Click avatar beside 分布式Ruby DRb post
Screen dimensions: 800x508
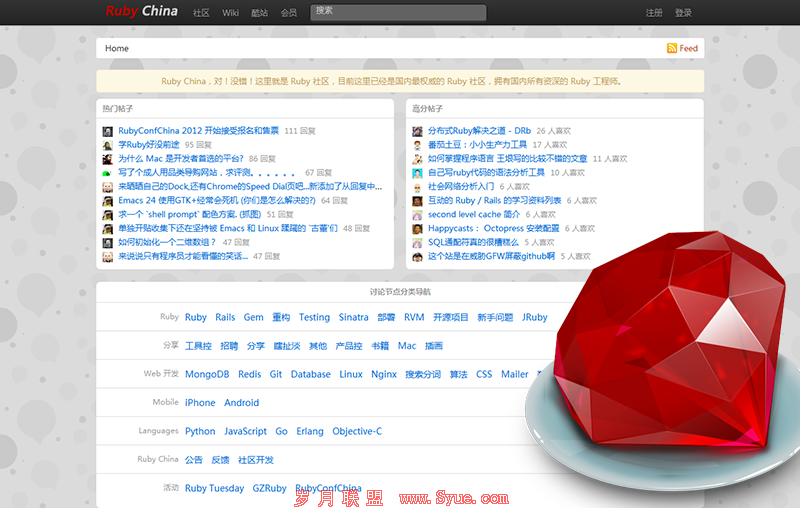pos(417,131)
